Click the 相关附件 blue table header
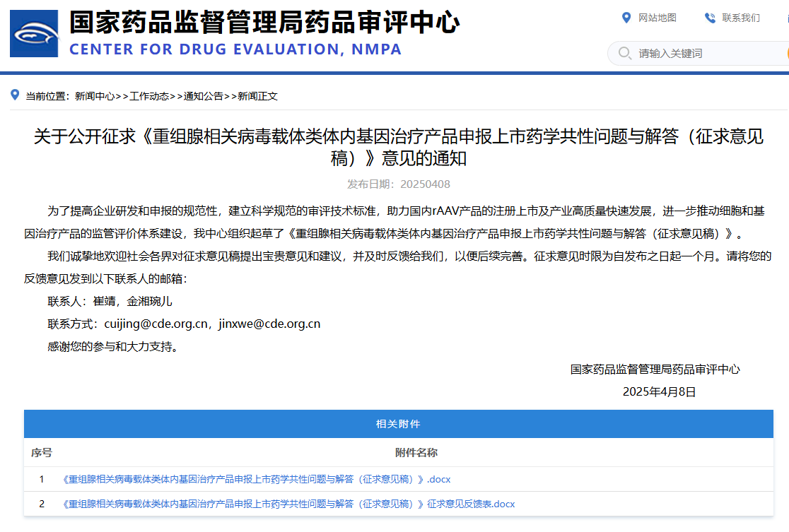The width and height of the screenshot is (789, 532). (398, 424)
